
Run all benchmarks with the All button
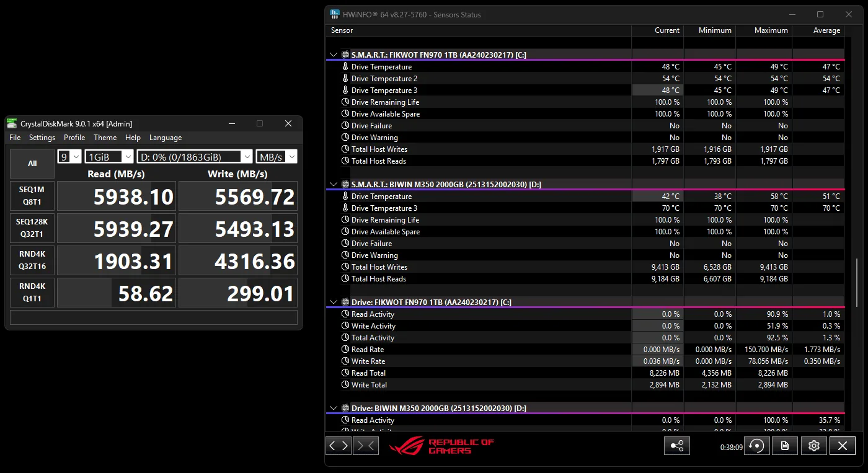pyautogui.click(x=32, y=164)
